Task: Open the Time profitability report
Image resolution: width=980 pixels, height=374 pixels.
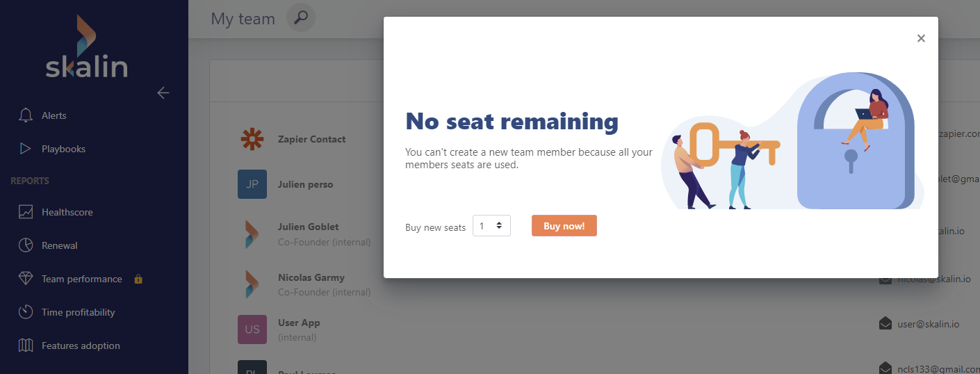Action: tap(78, 312)
